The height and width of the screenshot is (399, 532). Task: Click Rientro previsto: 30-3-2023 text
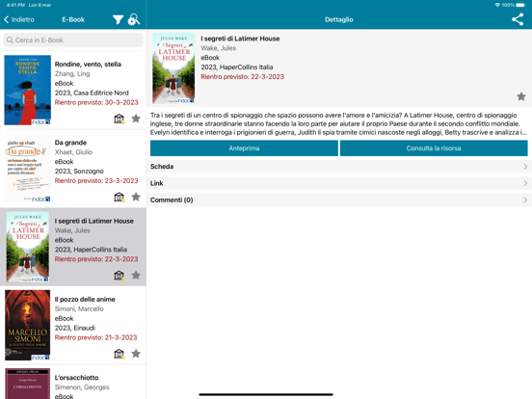coord(96,102)
